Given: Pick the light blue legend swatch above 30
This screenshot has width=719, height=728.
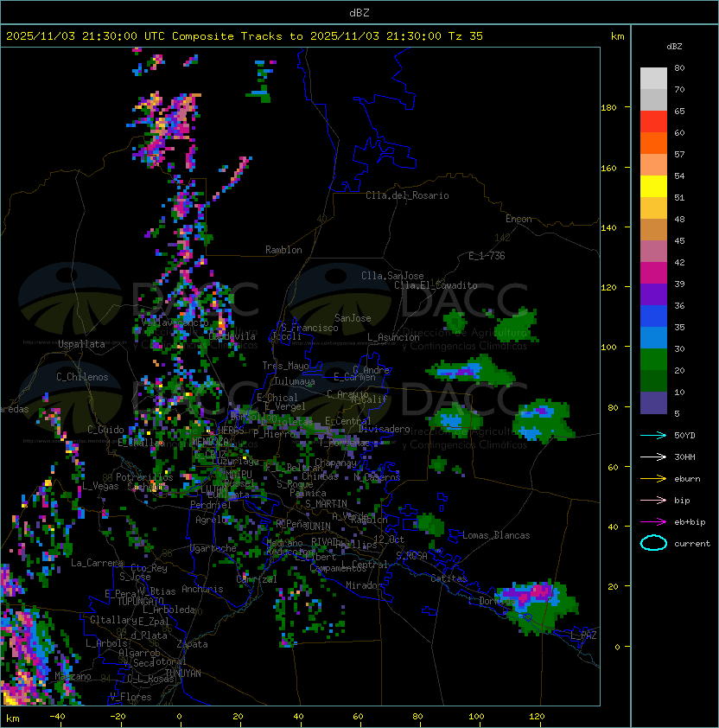Looking at the screenshot, I should [653, 338].
